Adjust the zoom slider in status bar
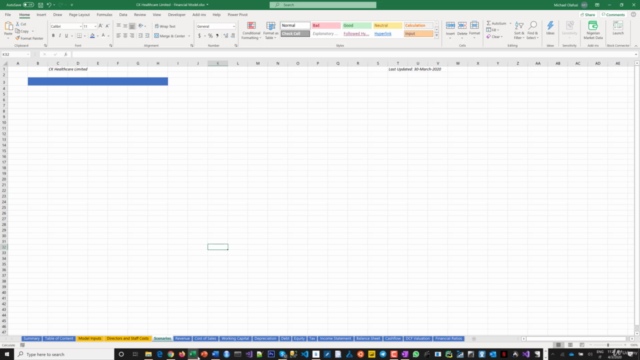The image size is (640, 360). [x=608, y=345]
